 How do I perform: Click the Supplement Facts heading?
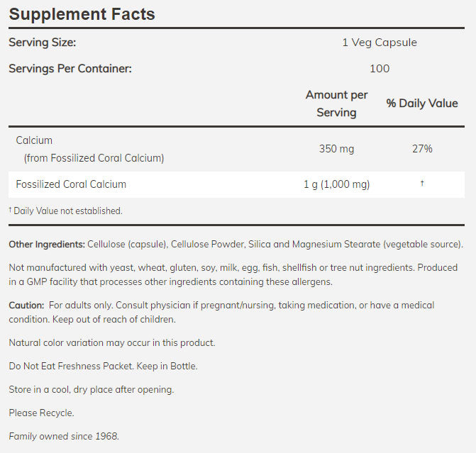pos(82,14)
